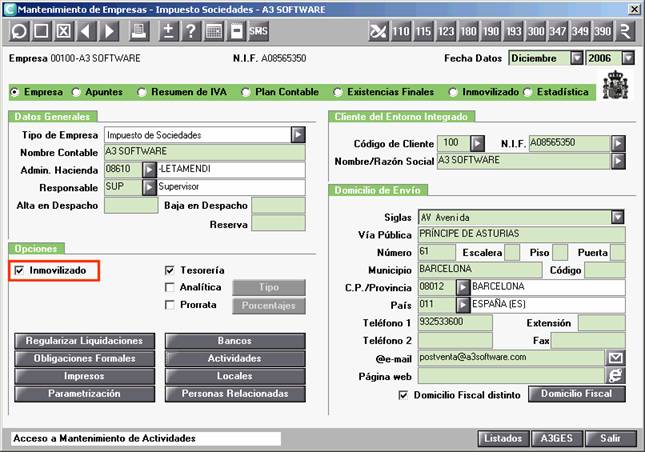Image resolution: width=645 pixels, height=452 pixels.
Task: Open the month dropdown showing Diciembre
Action: click(577, 58)
